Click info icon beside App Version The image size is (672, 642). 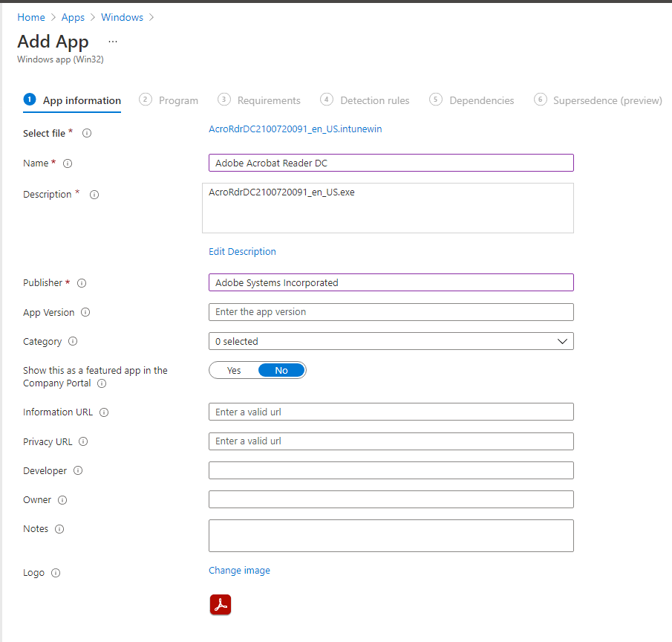[x=85, y=312]
